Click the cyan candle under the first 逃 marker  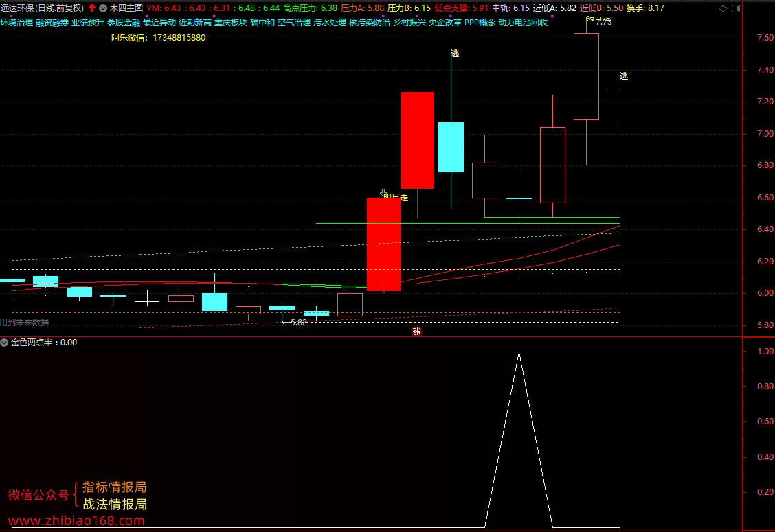click(x=451, y=147)
